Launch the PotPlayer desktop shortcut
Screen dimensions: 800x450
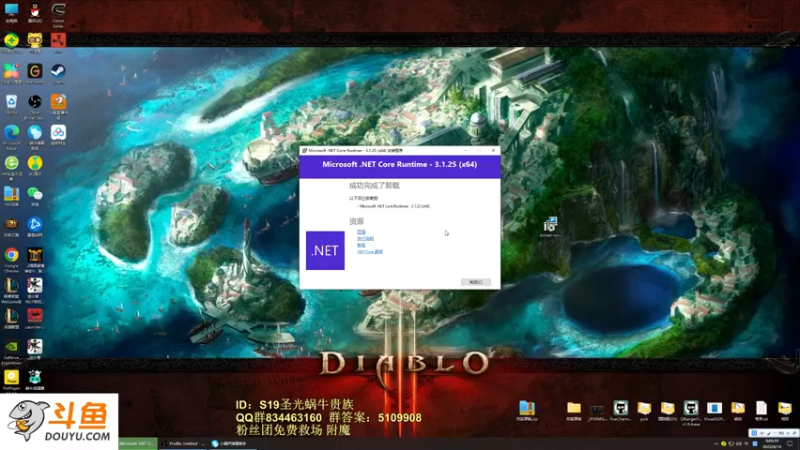click(x=11, y=381)
